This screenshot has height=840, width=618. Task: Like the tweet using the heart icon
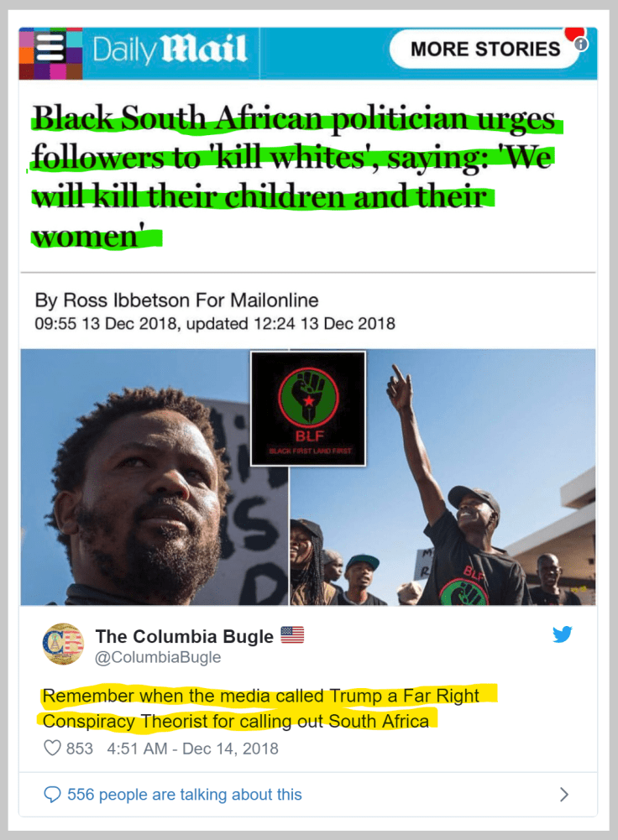(x=52, y=748)
